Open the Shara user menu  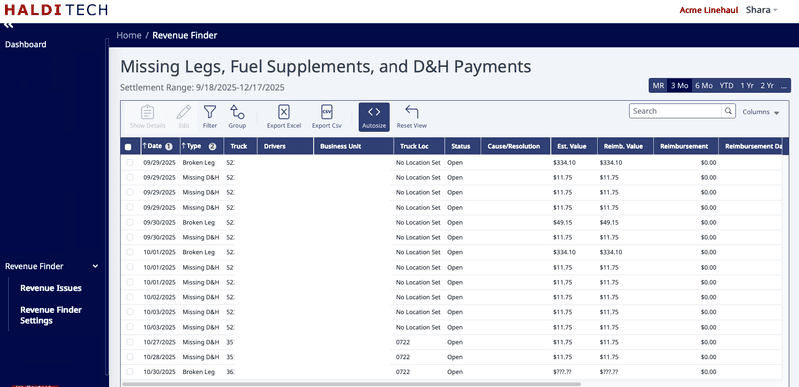click(x=761, y=10)
